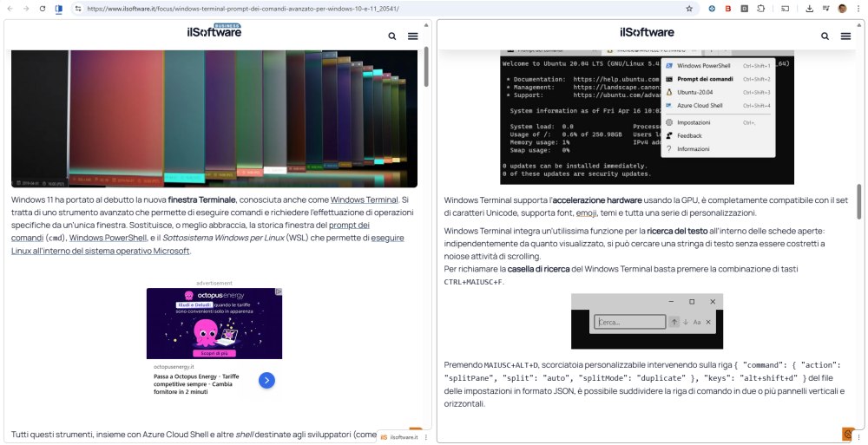Screen dimensions: 868x445
Task: Click the left pane scroll up arrow
Action: click(x=426, y=25)
